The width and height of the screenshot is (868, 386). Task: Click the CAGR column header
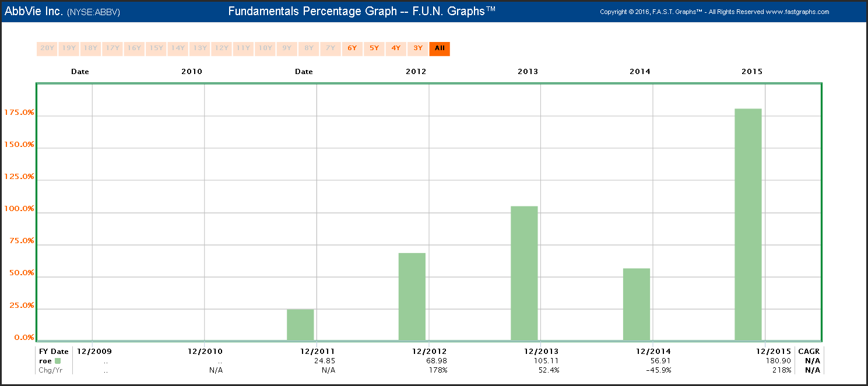pos(809,352)
